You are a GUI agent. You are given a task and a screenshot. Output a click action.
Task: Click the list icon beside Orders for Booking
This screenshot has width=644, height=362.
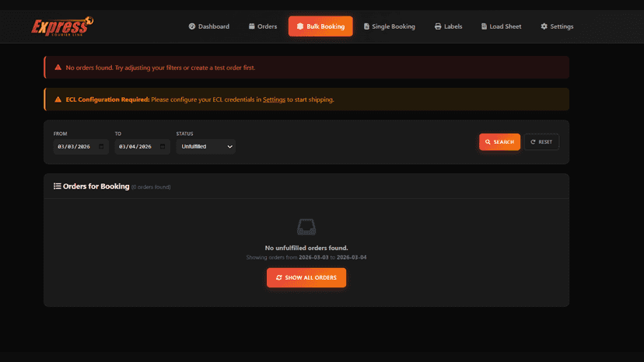coord(57,186)
